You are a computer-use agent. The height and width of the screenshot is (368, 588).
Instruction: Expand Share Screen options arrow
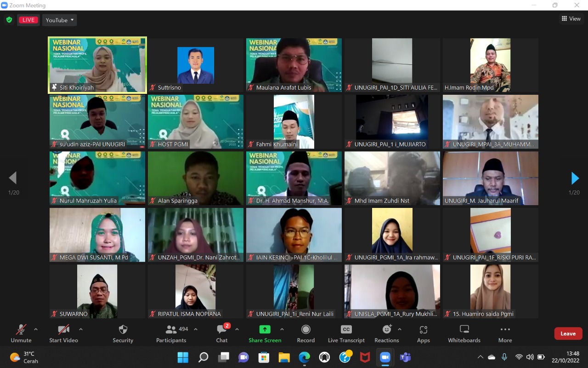pyautogui.click(x=282, y=329)
